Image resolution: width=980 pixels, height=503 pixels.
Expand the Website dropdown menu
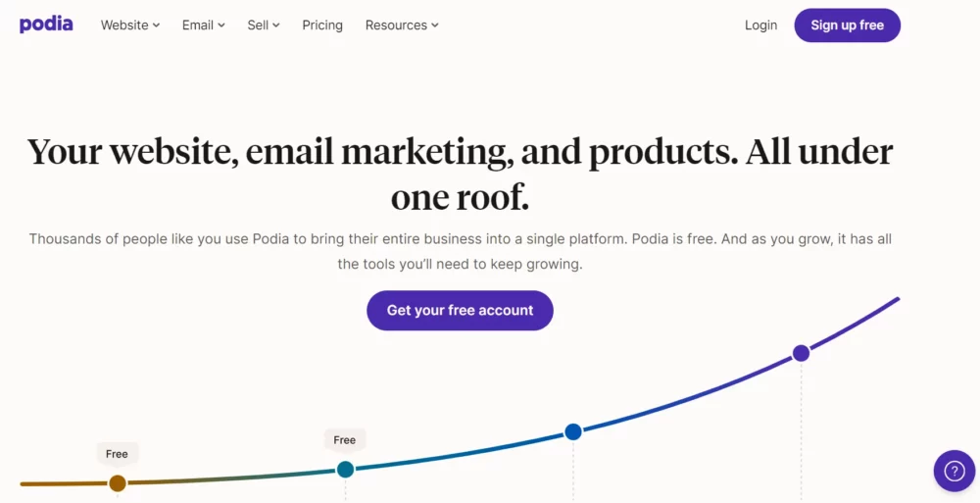130,25
